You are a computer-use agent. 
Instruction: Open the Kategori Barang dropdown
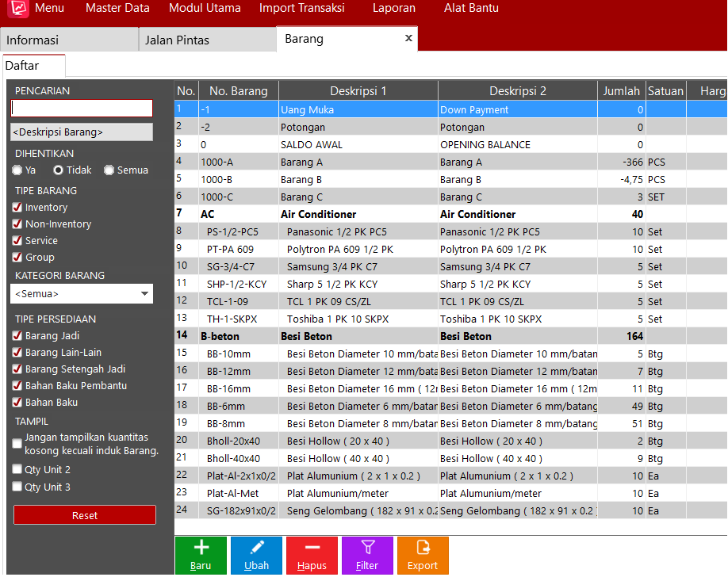(82, 294)
